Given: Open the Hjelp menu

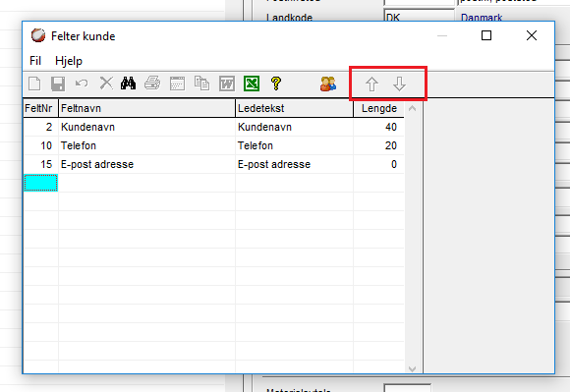Looking at the screenshot, I should [69, 61].
